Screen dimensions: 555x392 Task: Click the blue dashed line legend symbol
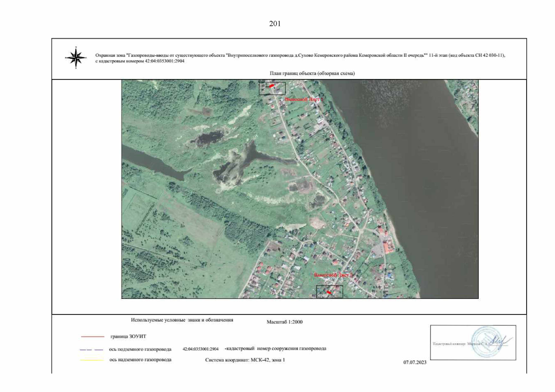(91, 350)
